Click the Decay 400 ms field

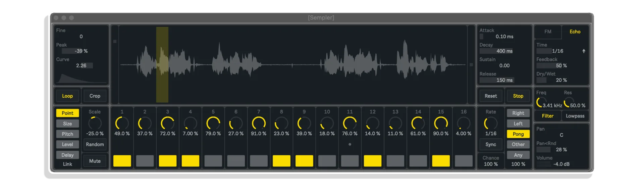[504, 51]
